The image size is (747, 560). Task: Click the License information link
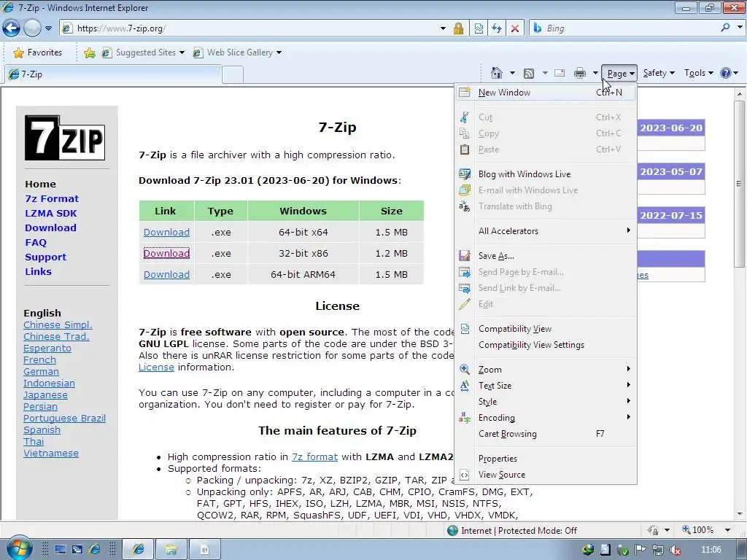(156, 367)
